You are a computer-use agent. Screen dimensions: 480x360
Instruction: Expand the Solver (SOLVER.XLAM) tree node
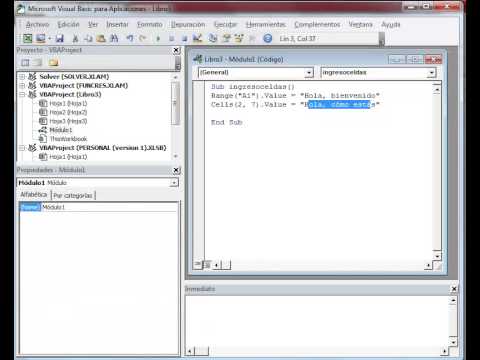pos(22,77)
